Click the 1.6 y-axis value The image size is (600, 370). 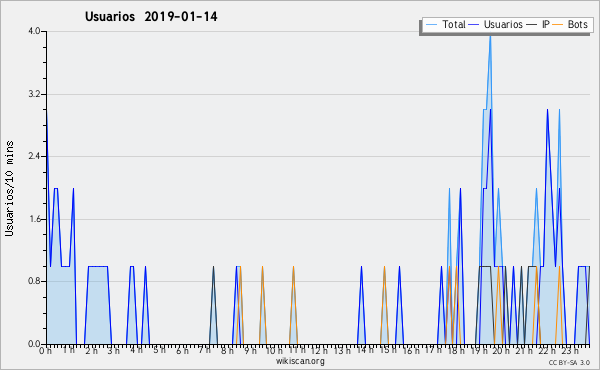point(34,219)
